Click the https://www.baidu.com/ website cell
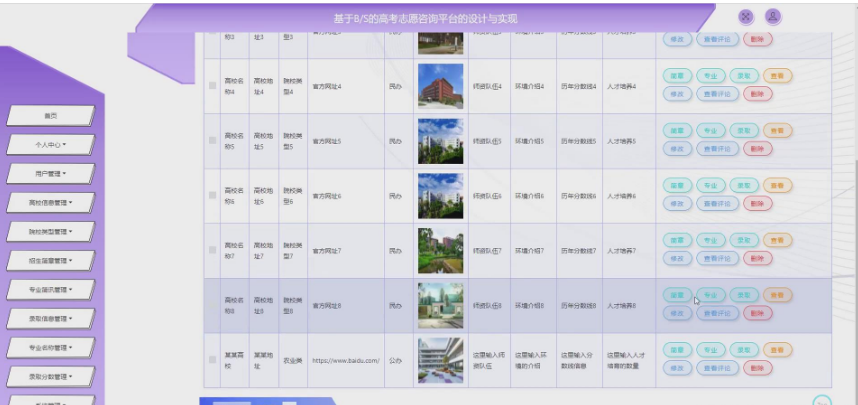 click(346, 361)
